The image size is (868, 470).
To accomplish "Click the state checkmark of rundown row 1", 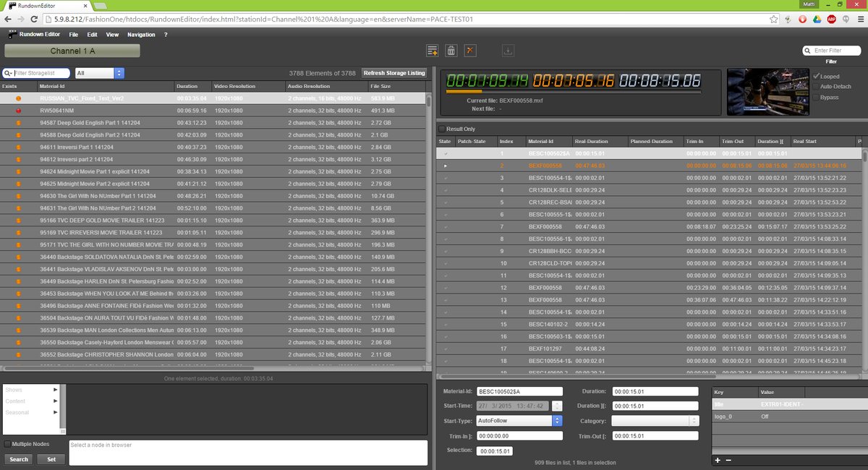I will pyautogui.click(x=446, y=153).
